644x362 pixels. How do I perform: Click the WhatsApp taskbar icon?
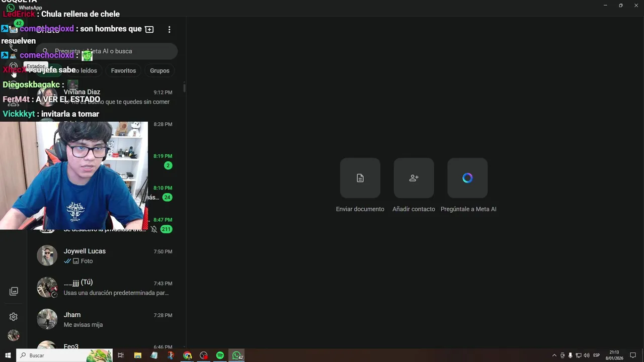click(x=236, y=355)
